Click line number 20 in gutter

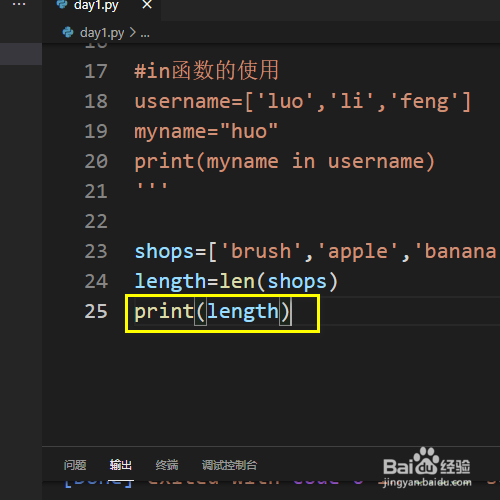[96, 161]
